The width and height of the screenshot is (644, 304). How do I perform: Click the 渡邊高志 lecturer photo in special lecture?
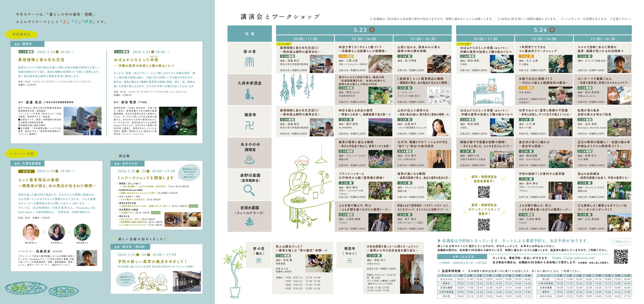pyautogui.click(x=82, y=121)
